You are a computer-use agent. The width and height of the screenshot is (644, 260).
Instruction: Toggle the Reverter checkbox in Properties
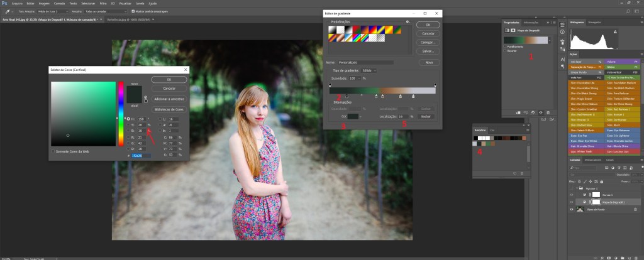(505, 50)
